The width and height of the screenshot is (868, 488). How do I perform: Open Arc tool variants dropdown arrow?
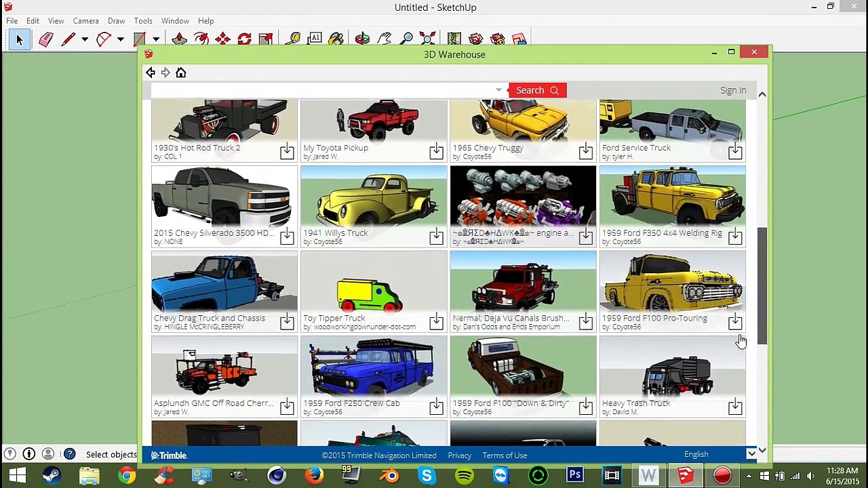pyautogui.click(x=120, y=39)
